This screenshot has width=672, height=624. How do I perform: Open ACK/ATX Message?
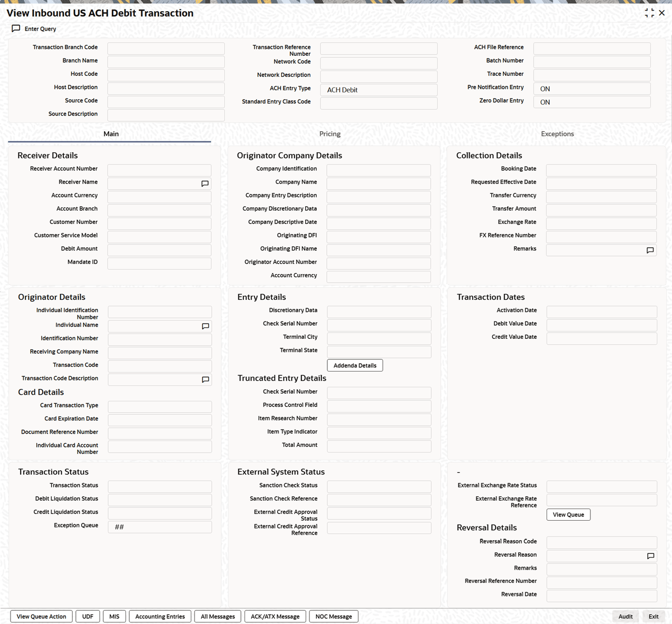click(275, 616)
